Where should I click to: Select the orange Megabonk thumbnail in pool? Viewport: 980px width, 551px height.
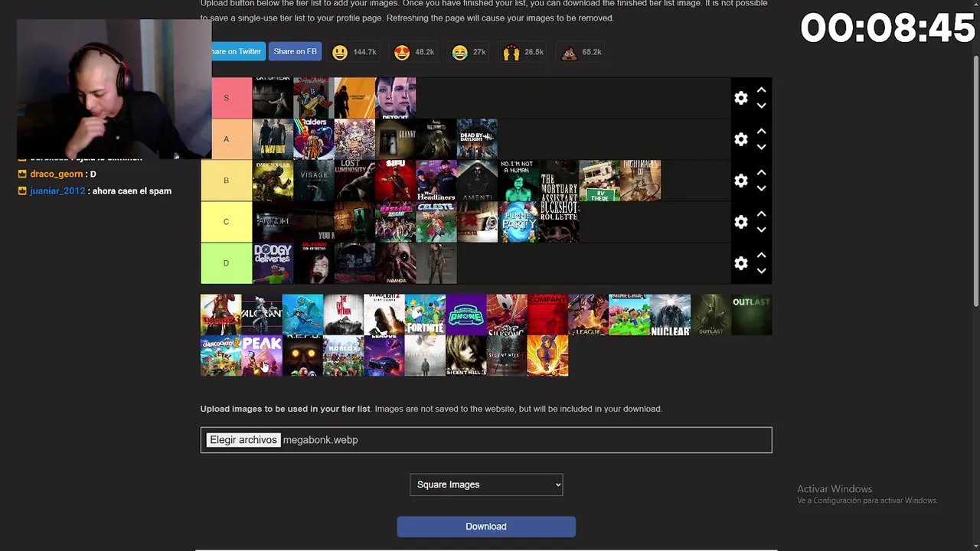pos(547,356)
